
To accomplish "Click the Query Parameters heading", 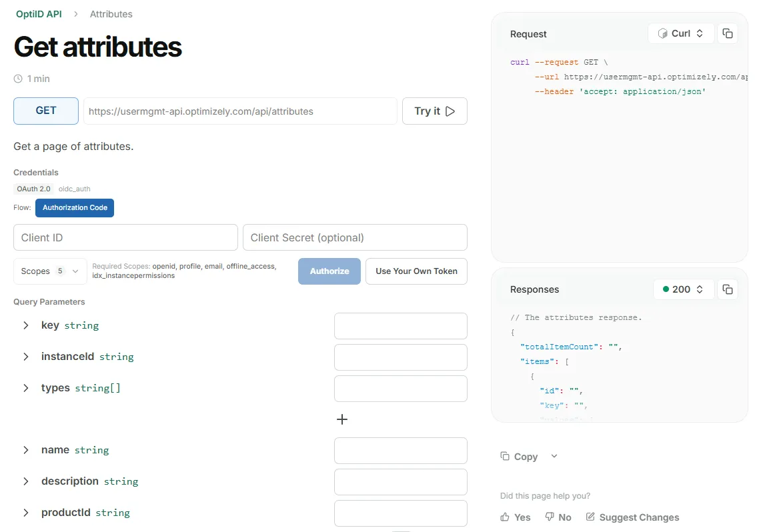I will (49, 302).
